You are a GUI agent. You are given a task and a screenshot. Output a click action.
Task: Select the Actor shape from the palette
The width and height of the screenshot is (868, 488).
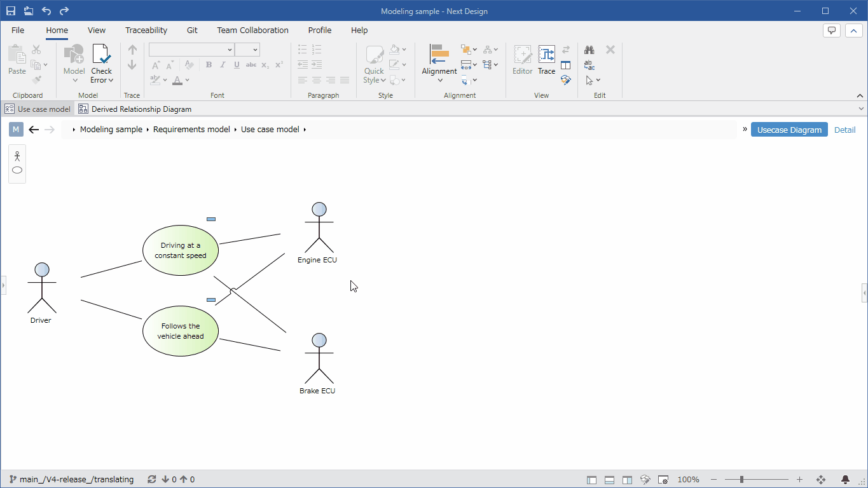17,156
